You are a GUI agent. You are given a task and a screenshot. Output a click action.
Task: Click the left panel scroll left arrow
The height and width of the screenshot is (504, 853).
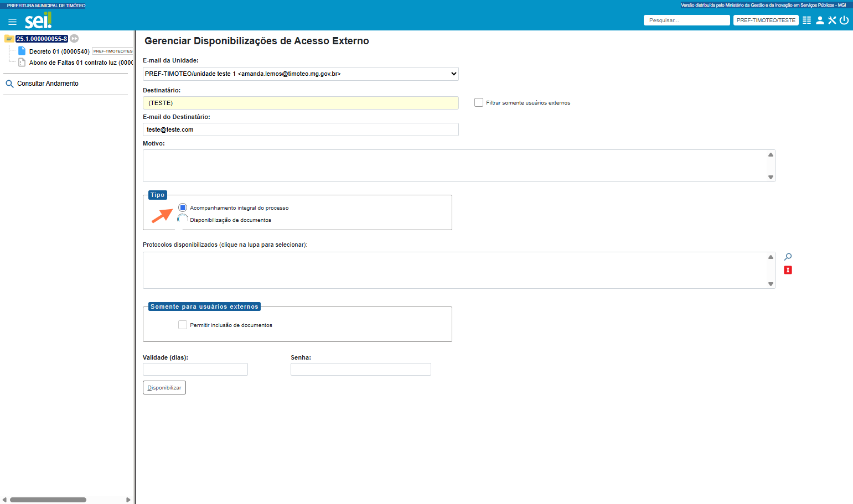(5, 500)
